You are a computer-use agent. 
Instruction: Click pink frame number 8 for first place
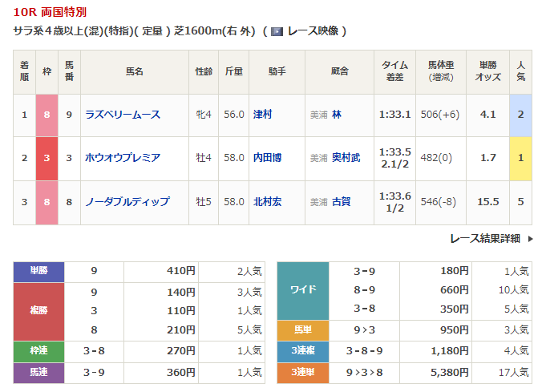pos(47,115)
